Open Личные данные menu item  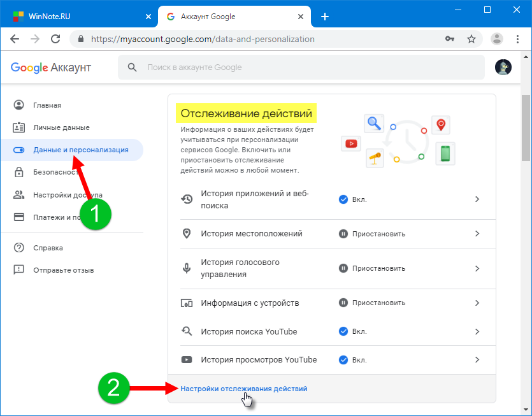coord(61,127)
